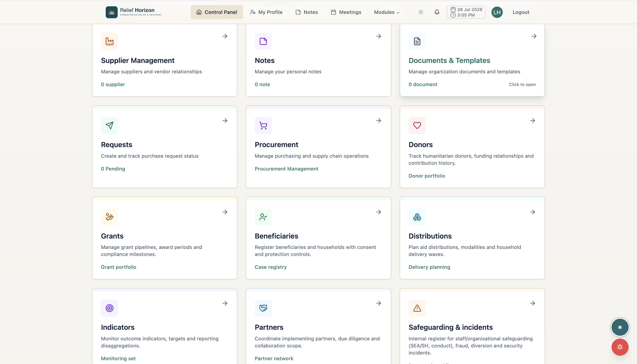Open the teal floating assistant button

click(x=620, y=327)
